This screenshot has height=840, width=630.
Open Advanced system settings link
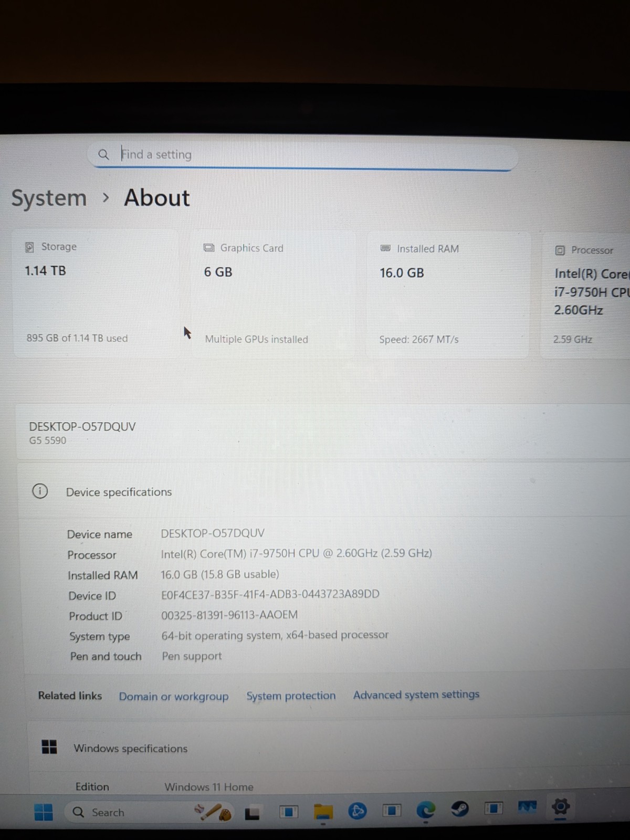416,695
